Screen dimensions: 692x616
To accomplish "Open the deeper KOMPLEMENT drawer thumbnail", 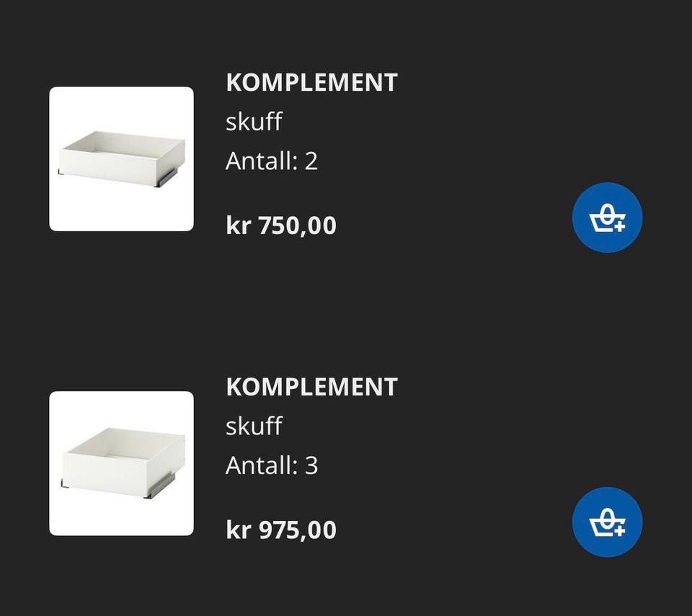I will (121, 463).
